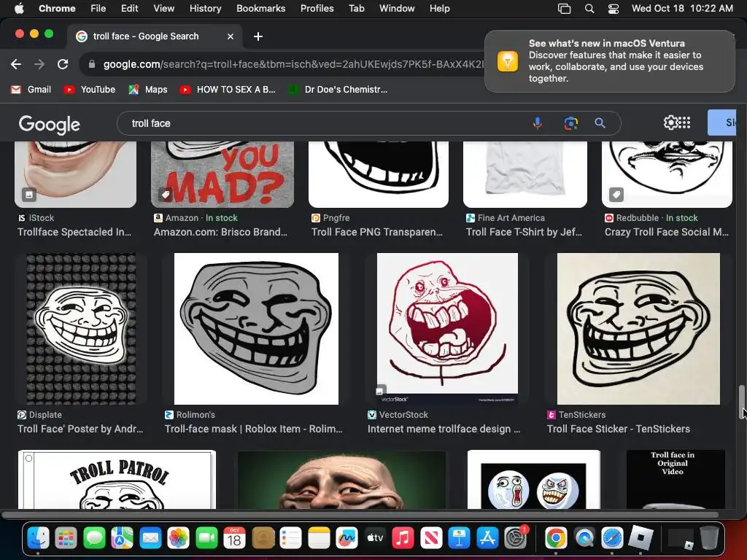This screenshot has height=560, width=747.
Task: Open Control Center in menu bar
Action: coord(613,9)
